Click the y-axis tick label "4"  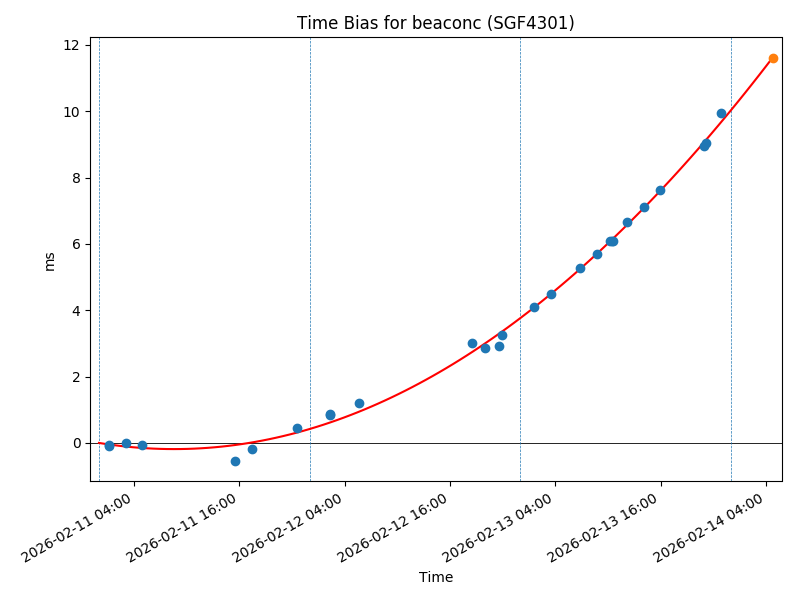click(x=76, y=310)
